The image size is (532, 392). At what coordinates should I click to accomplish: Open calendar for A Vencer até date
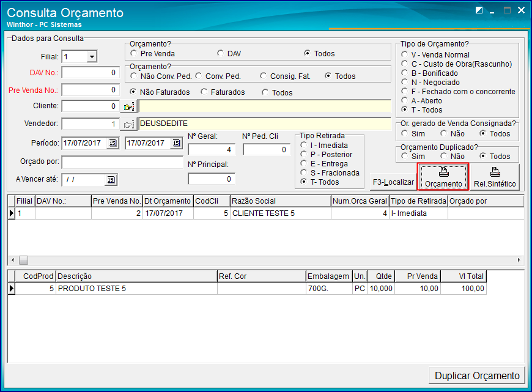(x=111, y=180)
